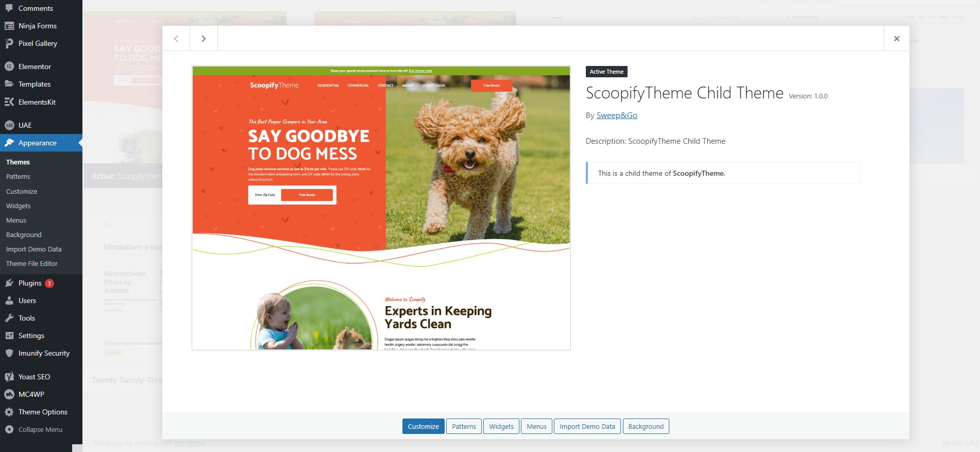Click the Comments speech bubble icon
The width and height of the screenshot is (980, 452).
click(x=9, y=8)
